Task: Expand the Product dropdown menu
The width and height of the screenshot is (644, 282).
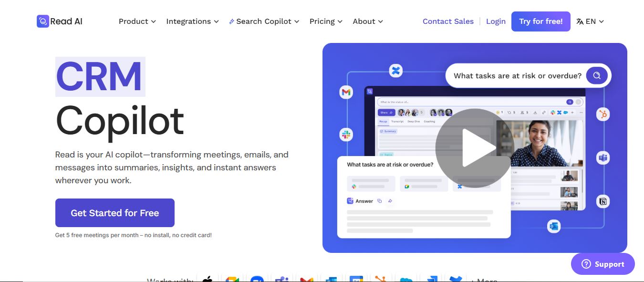Action: click(x=137, y=21)
